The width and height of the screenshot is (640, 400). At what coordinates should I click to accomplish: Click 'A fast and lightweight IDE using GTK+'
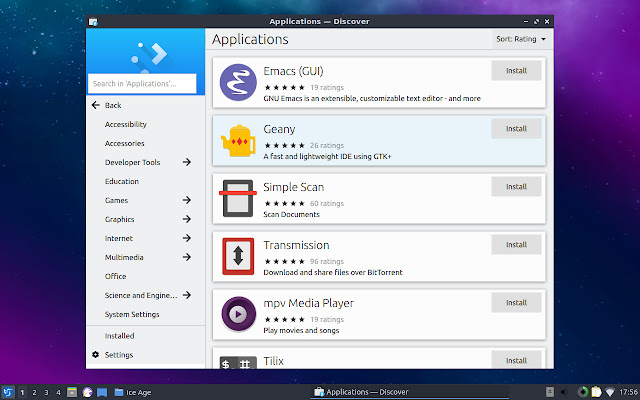[x=327, y=156]
